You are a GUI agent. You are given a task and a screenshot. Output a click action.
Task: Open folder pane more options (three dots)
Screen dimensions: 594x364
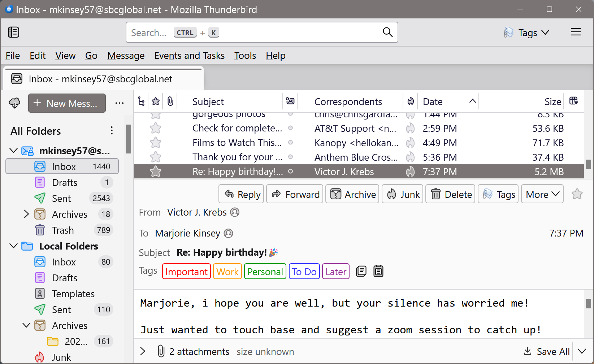(120, 103)
